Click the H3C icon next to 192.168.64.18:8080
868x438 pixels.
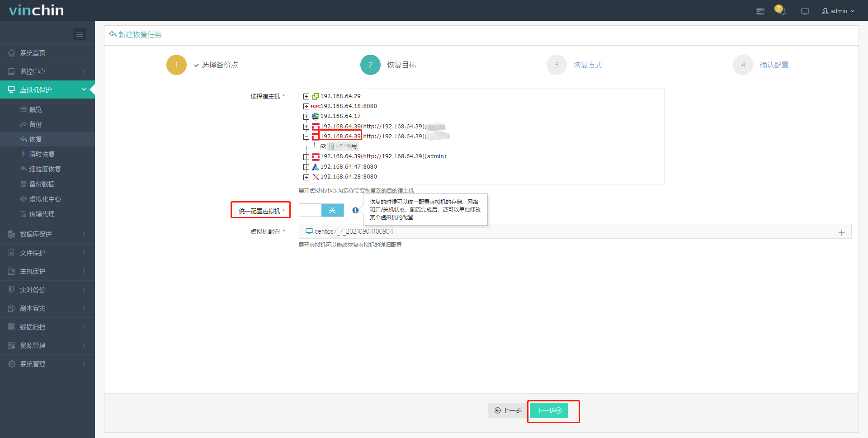pyautogui.click(x=316, y=106)
